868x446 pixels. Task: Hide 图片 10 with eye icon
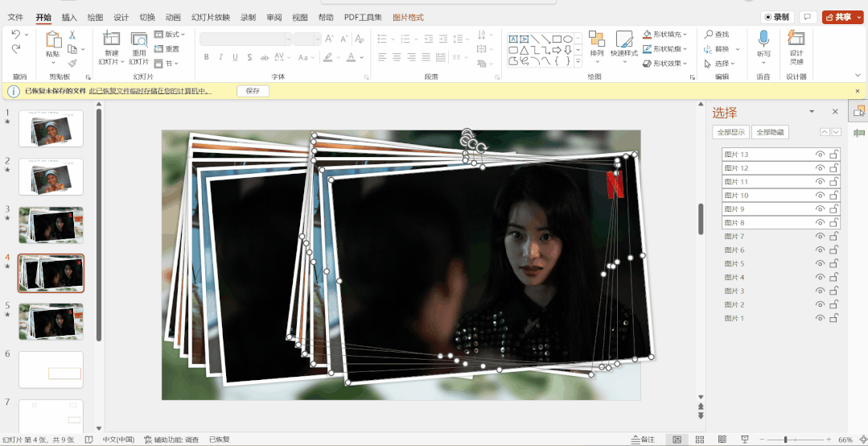tap(820, 196)
